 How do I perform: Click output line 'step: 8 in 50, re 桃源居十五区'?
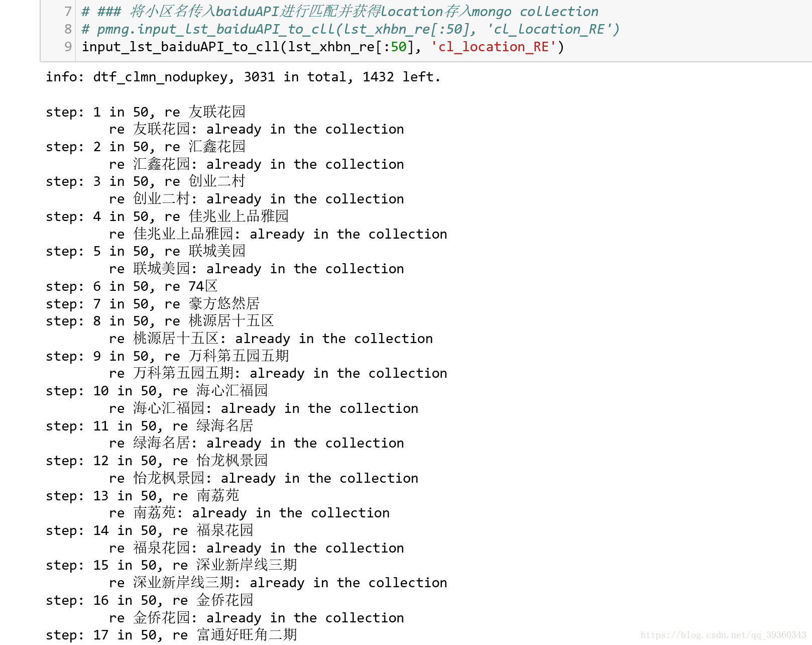pos(160,321)
